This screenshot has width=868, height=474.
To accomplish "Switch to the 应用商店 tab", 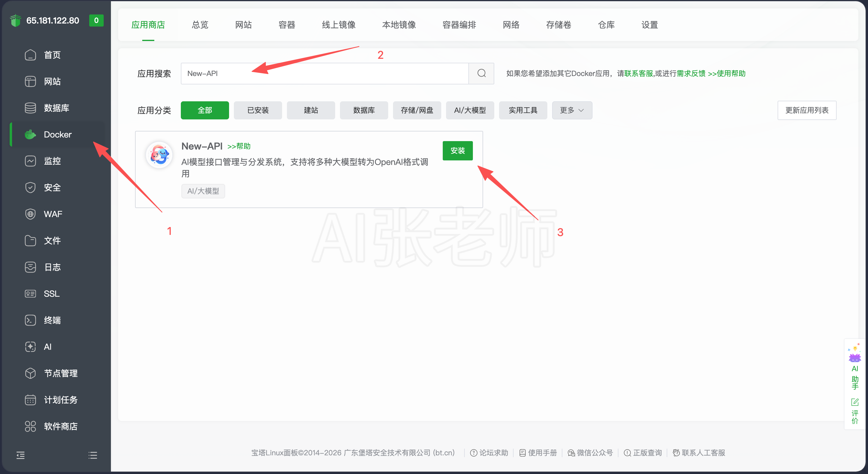I will coord(148,25).
